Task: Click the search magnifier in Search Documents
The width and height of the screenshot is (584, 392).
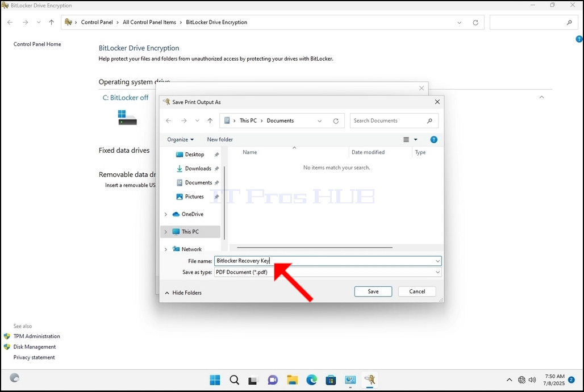Action: (x=429, y=121)
